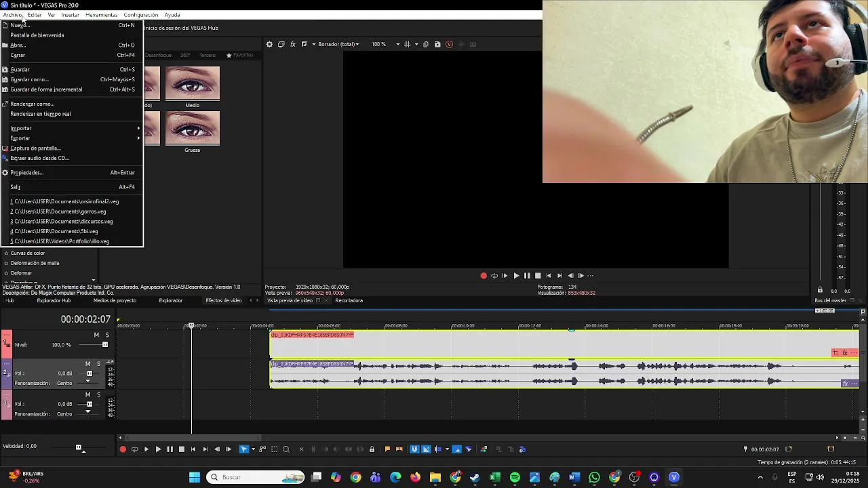Screen dimensions: 868x488
Task: Open Microsoft Word from the Windows taskbar
Action: click(x=574, y=477)
